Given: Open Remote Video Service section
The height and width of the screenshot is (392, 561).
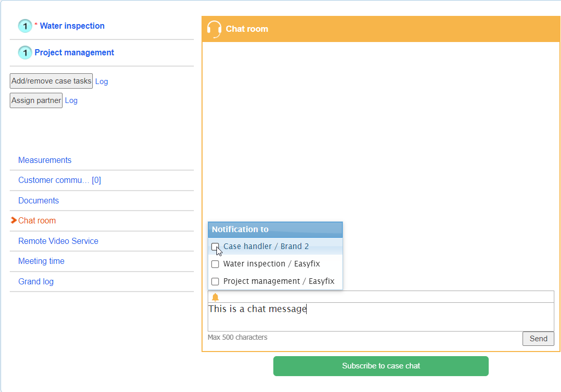Looking at the screenshot, I should point(58,241).
